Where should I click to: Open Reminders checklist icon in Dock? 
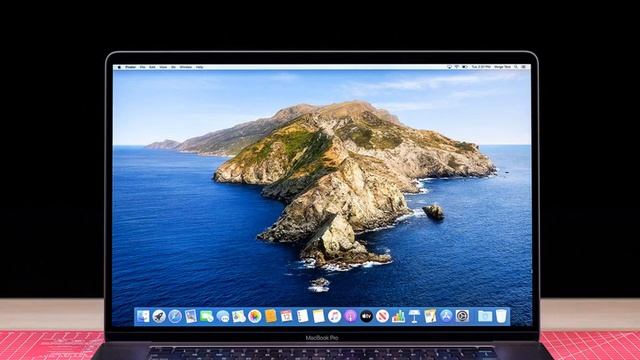coord(302,316)
